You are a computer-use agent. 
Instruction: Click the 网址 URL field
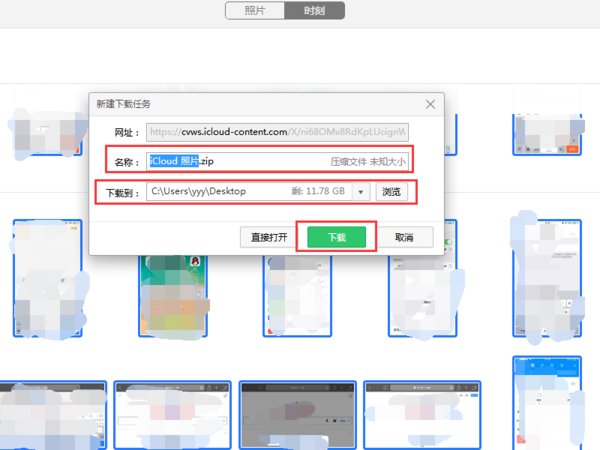(277, 132)
